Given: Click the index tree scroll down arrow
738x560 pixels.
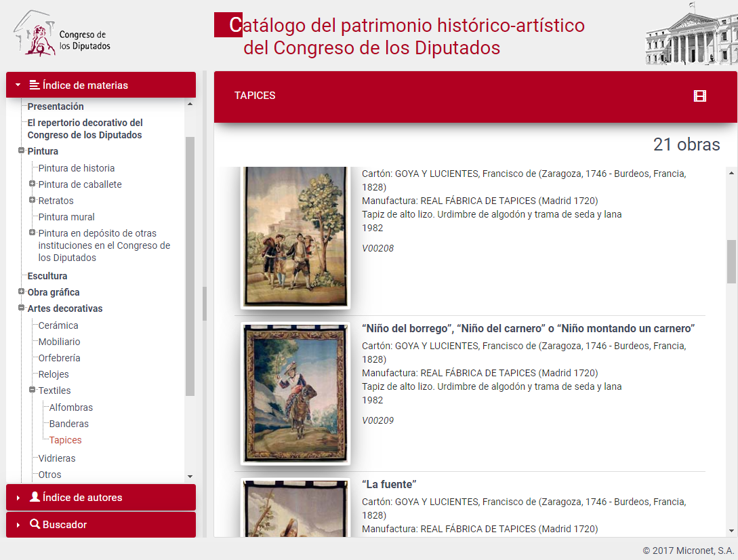Looking at the screenshot, I should pyautogui.click(x=190, y=476).
